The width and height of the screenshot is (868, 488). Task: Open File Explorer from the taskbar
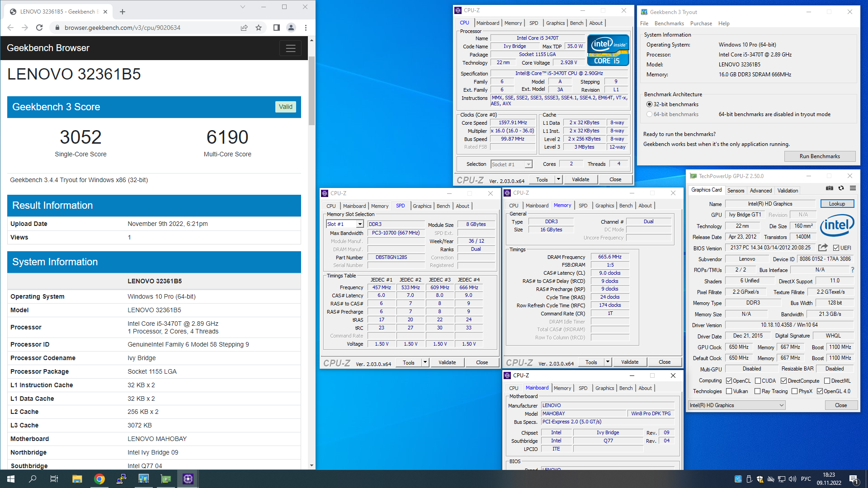(77, 479)
